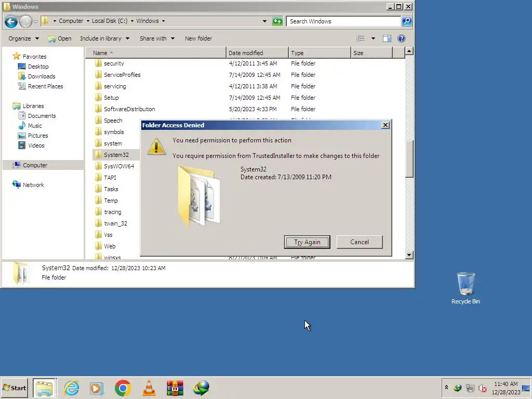Click the network tray icon
Viewport: 532px width, 399px height.
click(x=470, y=388)
